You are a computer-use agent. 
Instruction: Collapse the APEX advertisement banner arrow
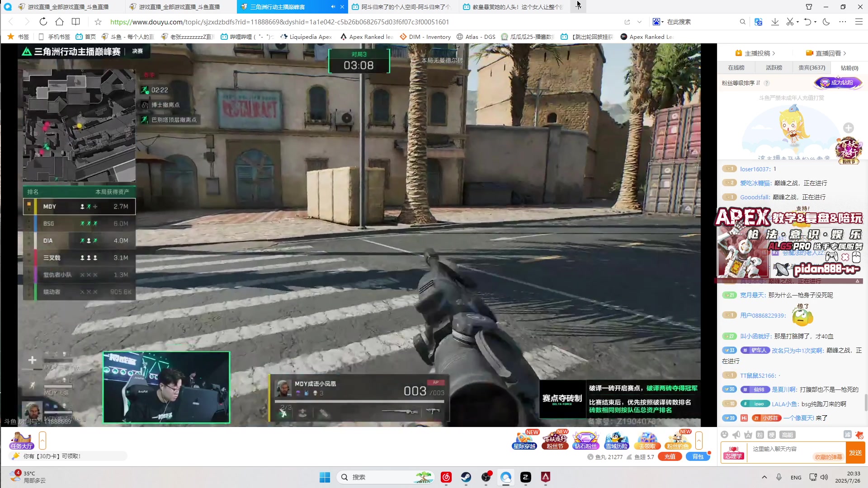tap(857, 281)
